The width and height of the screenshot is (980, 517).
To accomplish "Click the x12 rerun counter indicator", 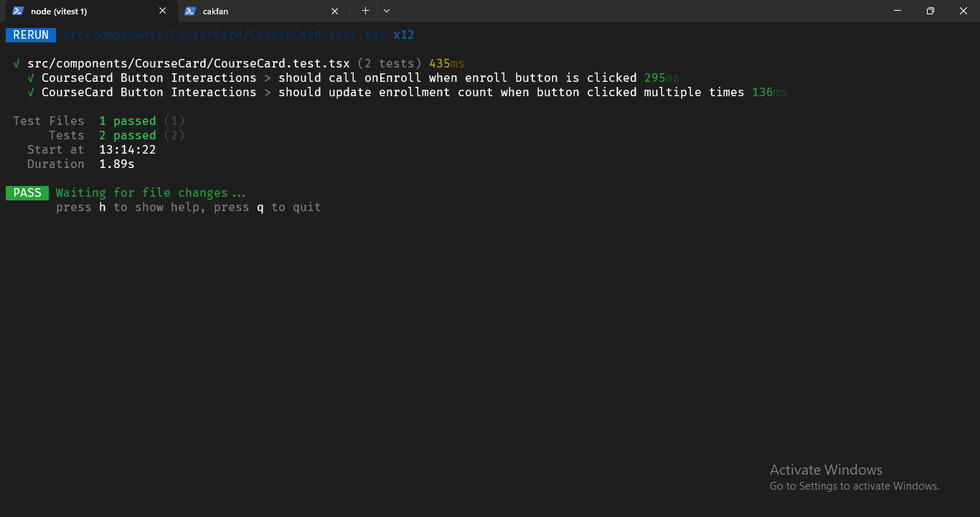I will [x=404, y=34].
